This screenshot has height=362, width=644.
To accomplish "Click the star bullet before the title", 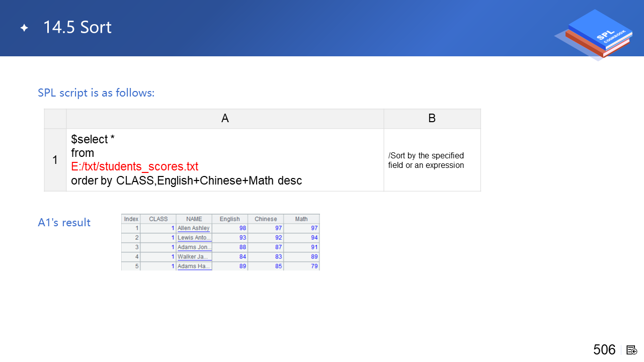I will click(x=24, y=28).
